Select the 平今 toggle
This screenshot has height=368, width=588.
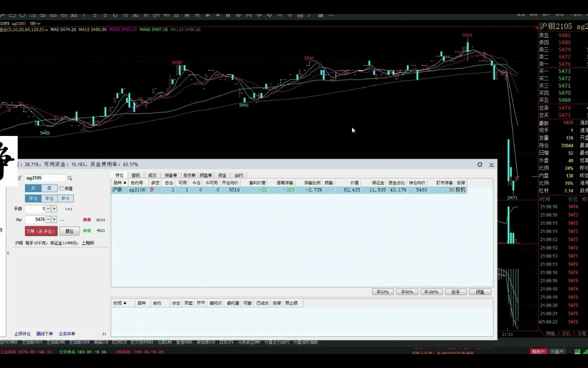coord(65,198)
